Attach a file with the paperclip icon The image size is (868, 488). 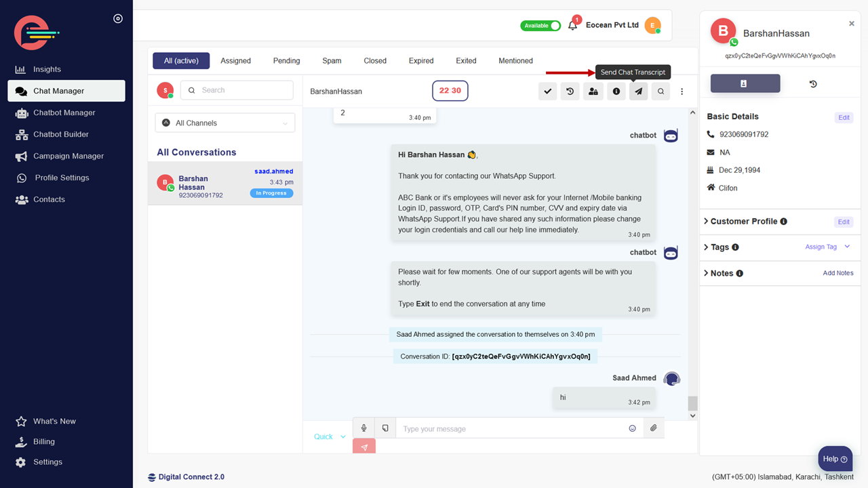[653, 428]
